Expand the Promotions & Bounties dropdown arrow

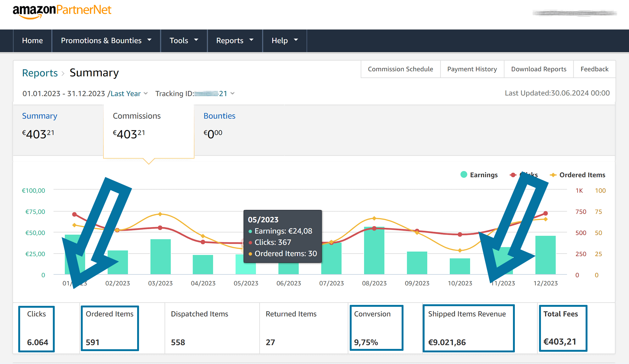149,40
